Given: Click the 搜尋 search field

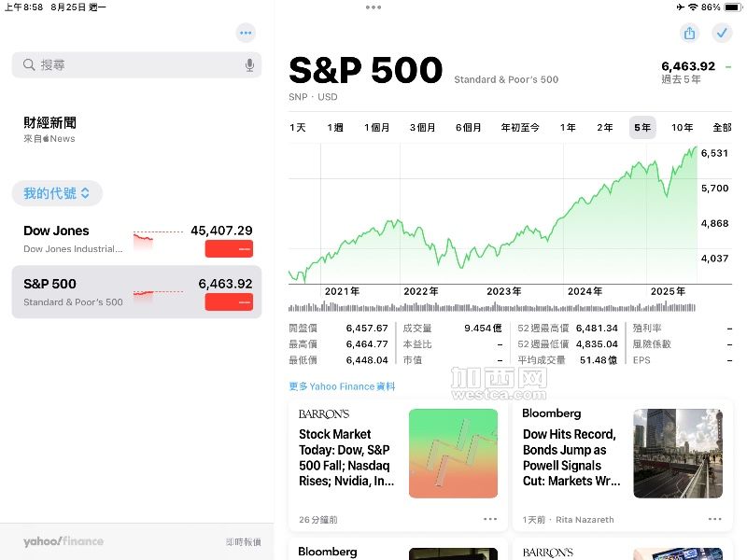Looking at the screenshot, I should coord(131,65).
